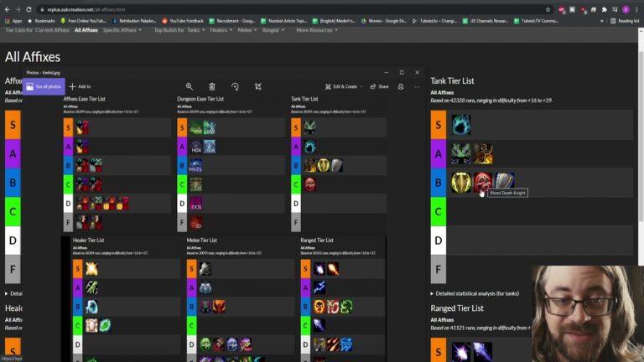The width and height of the screenshot is (644, 362).
Task: Bookmark this page with the star icon
Action: click(x=548, y=9)
